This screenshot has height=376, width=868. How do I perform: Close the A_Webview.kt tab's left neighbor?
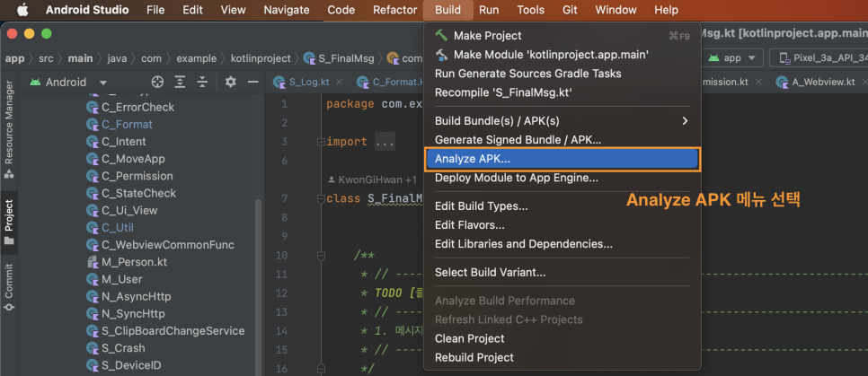(758, 82)
